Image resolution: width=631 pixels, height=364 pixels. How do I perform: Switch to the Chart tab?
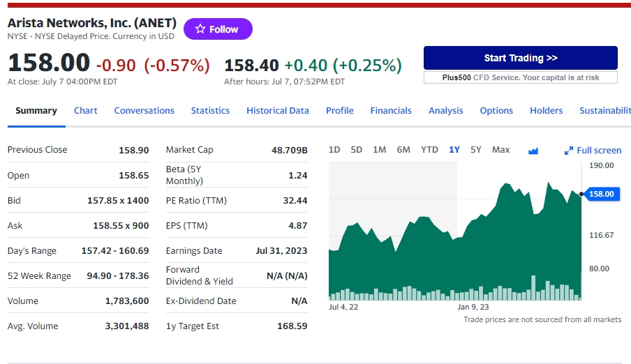(x=85, y=111)
